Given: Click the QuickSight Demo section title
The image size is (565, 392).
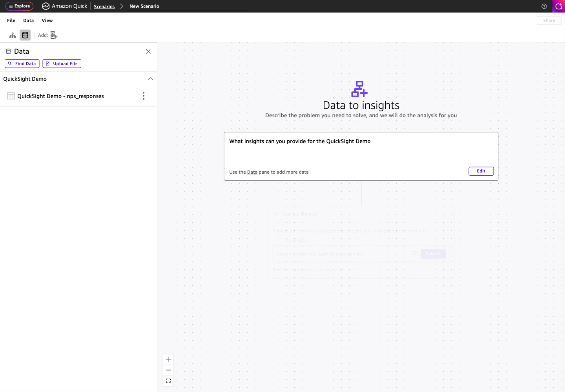Looking at the screenshot, I should tap(25, 79).
